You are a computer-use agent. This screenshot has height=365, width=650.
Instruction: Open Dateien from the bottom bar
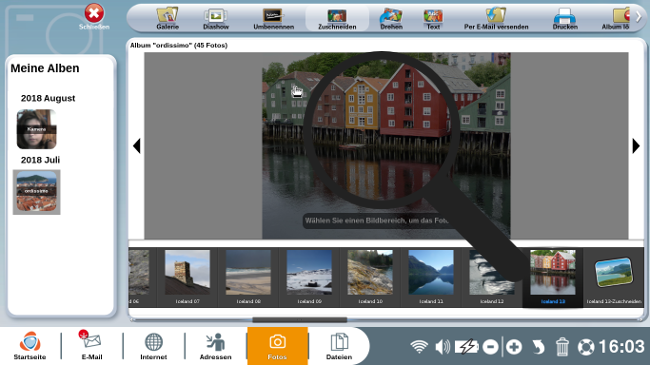pyautogui.click(x=339, y=346)
